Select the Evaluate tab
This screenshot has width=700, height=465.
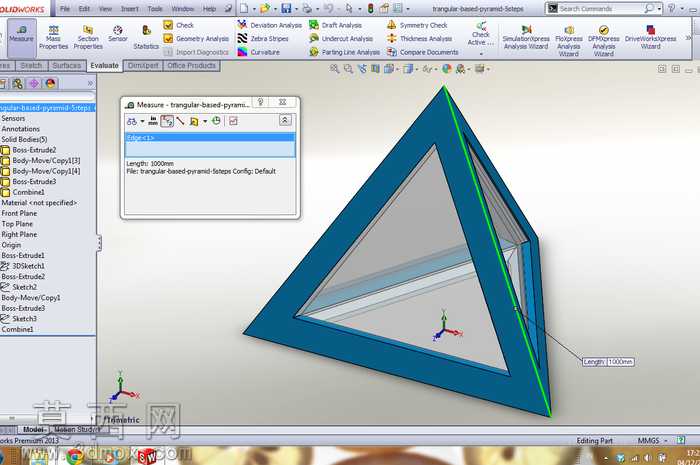(x=104, y=66)
